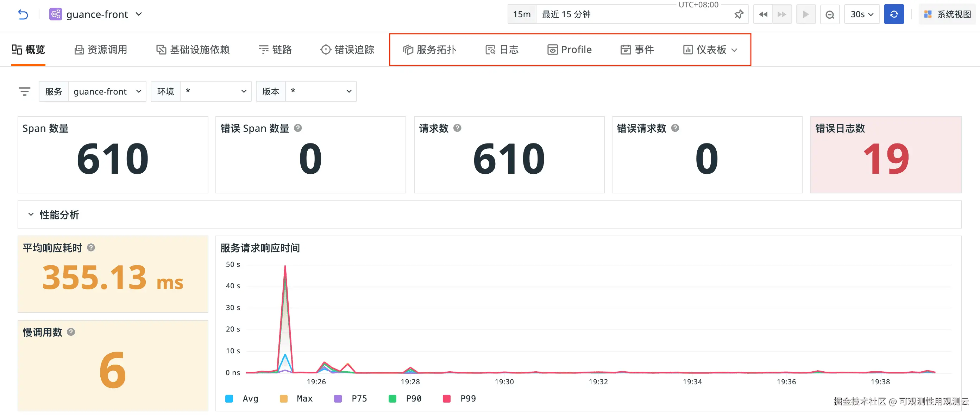Click help icon next to 请求数
980x417 pixels.
[457, 128]
